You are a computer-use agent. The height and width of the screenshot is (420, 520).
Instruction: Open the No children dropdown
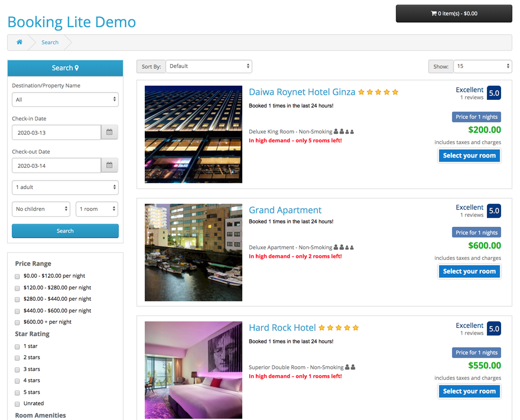click(41, 209)
